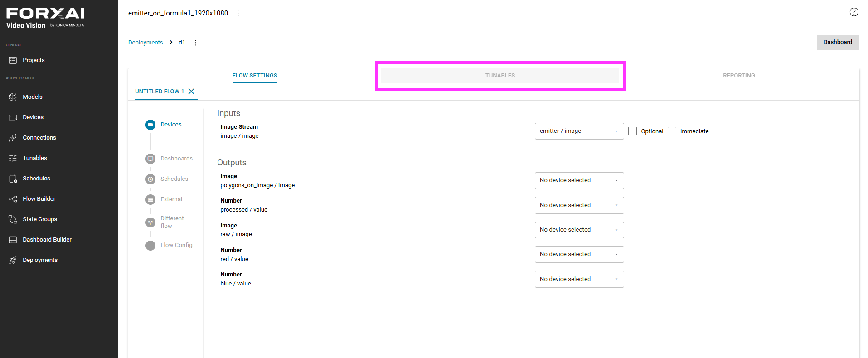Image resolution: width=868 pixels, height=358 pixels.
Task: Open the Flow Builder sidebar link
Action: (x=39, y=199)
